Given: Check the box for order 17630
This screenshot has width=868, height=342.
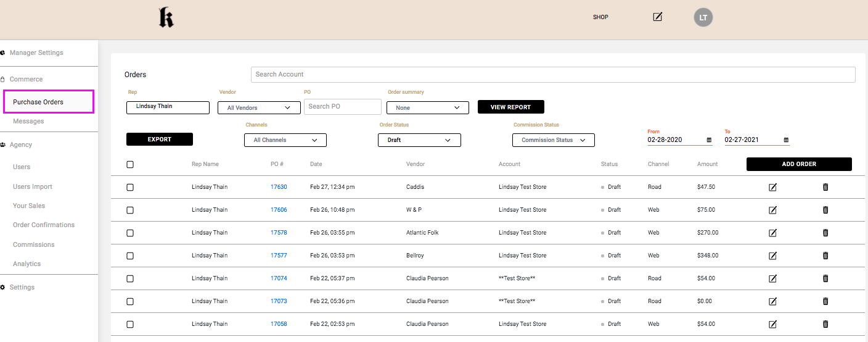Looking at the screenshot, I should [x=130, y=188].
